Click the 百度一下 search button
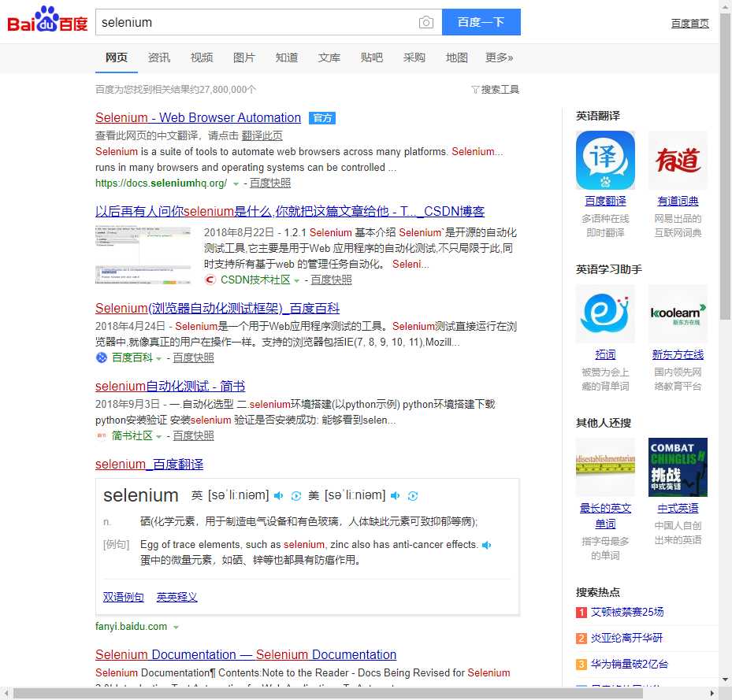The image size is (732, 700). tap(481, 22)
